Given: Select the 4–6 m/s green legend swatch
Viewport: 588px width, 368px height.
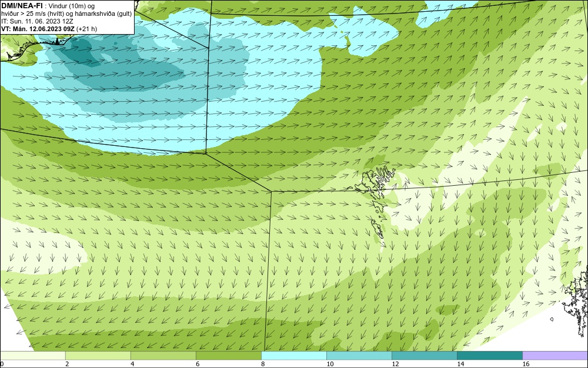Looking at the screenshot, I should coord(163,356).
